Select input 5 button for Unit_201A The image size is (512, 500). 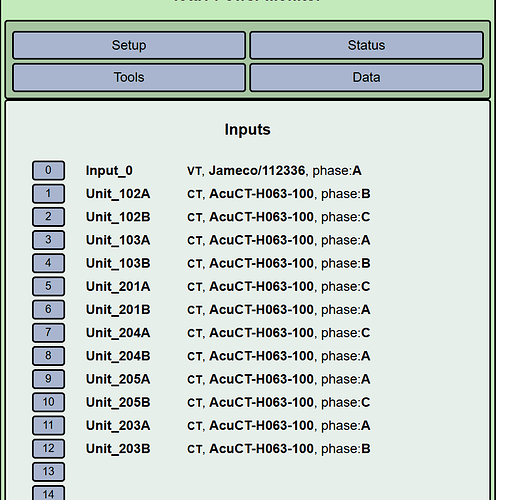(48, 286)
